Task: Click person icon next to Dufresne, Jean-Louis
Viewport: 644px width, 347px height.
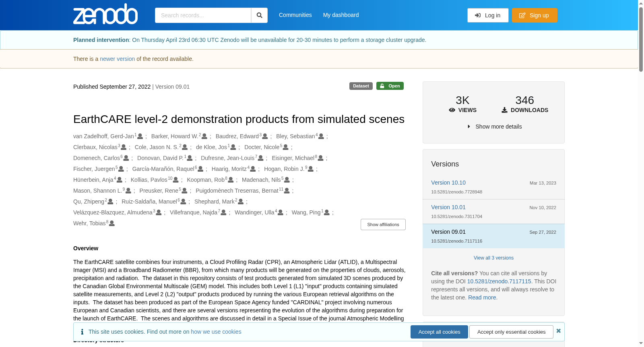Action: (x=260, y=158)
